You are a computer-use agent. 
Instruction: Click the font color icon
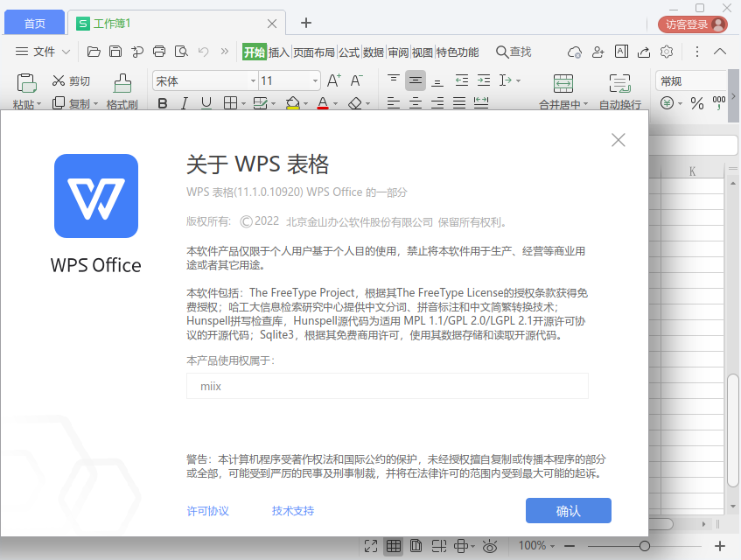coord(321,103)
